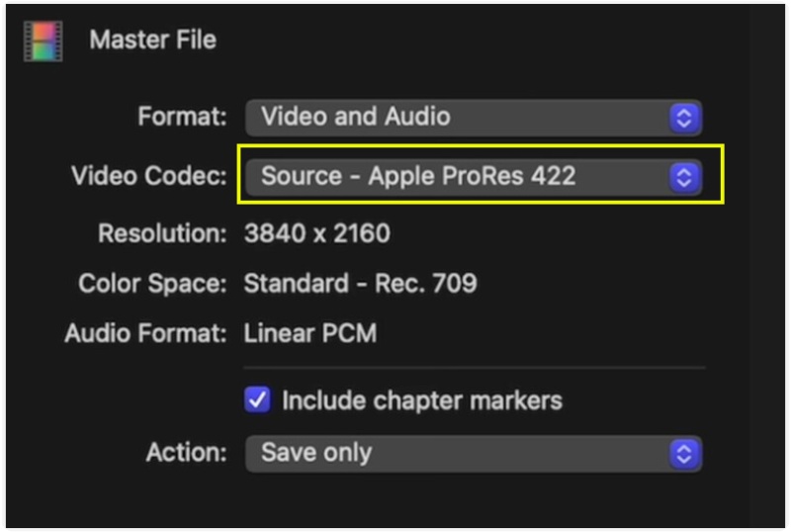
Task: Select the "Master File" title text
Action: 152,41
